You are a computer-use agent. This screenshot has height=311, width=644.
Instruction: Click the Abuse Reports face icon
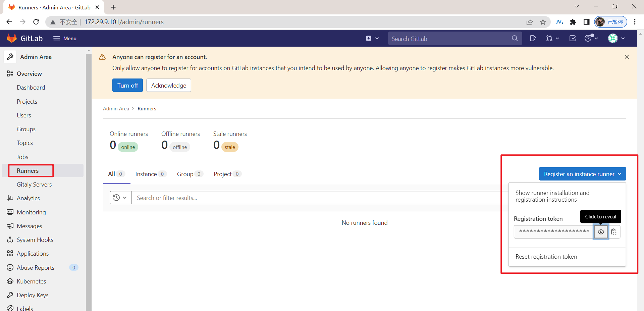click(x=10, y=267)
